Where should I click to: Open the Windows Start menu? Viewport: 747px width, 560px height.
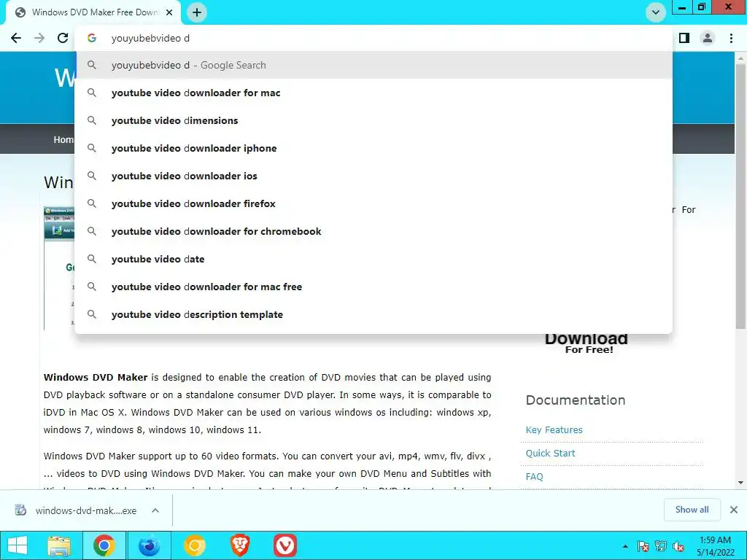[18, 545]
